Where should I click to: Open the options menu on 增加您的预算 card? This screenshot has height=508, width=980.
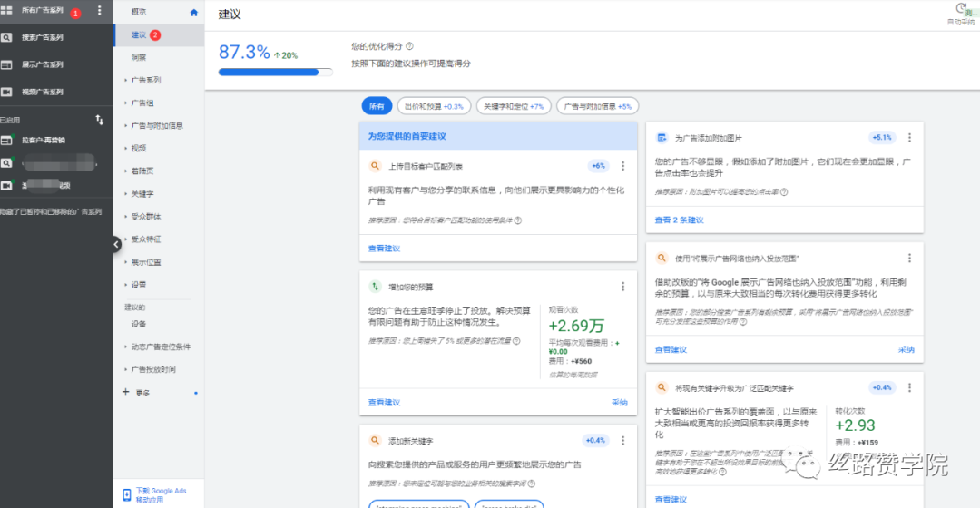(x=623, y=287)
